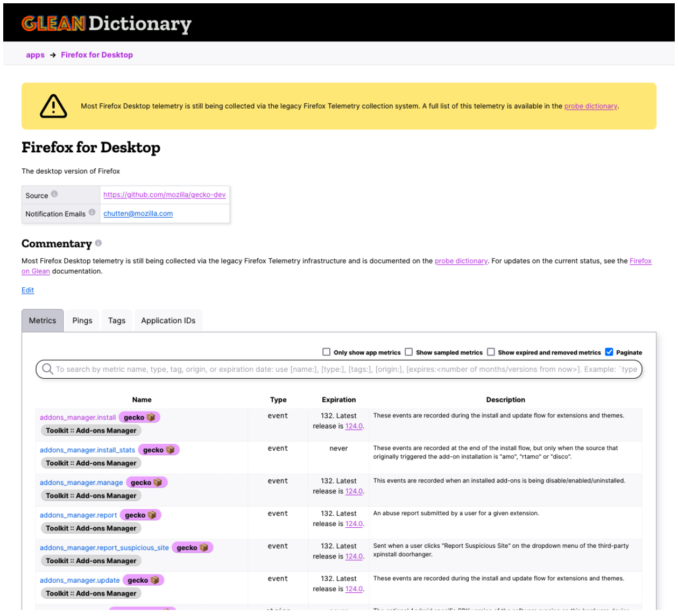
Task: Open 124.0 link in addons_manager.report_suspicious_site row
Action: tap(354, 557)
